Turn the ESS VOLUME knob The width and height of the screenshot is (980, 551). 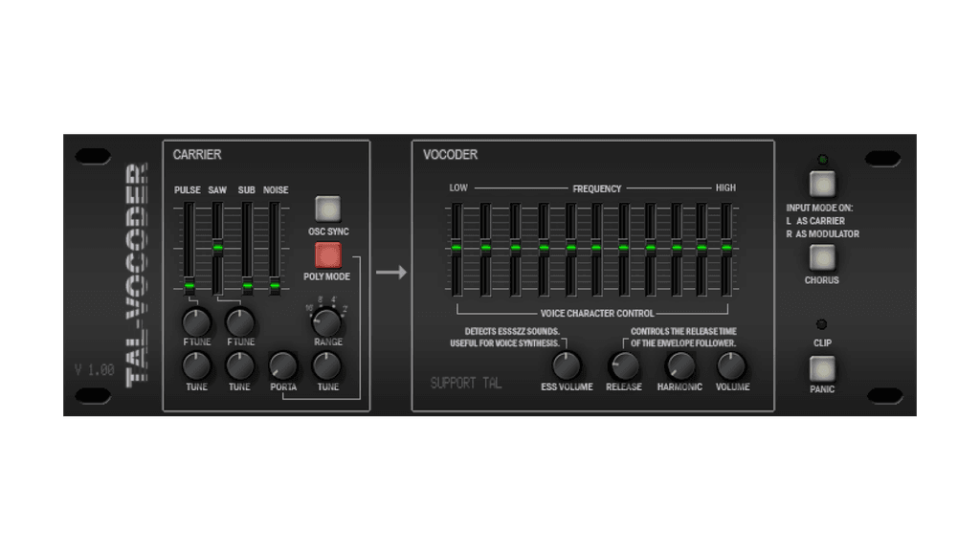[x=567, y=365]
